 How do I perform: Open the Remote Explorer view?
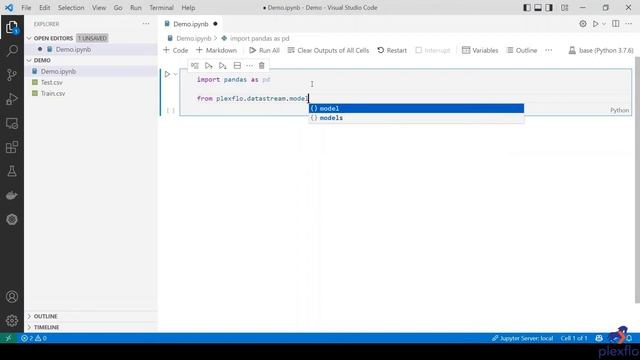coord(12,123)
